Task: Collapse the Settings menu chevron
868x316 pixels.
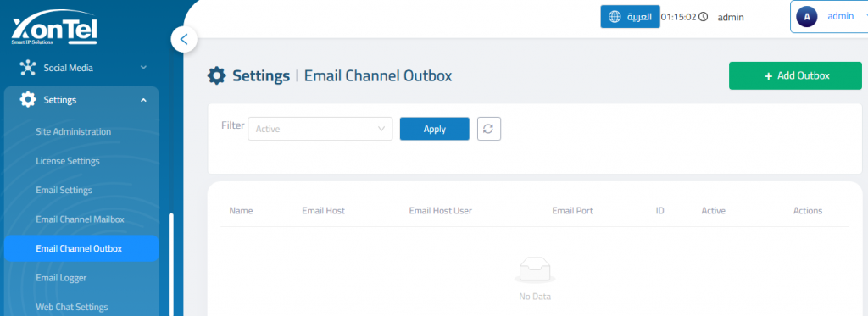Action: point(143,100)
